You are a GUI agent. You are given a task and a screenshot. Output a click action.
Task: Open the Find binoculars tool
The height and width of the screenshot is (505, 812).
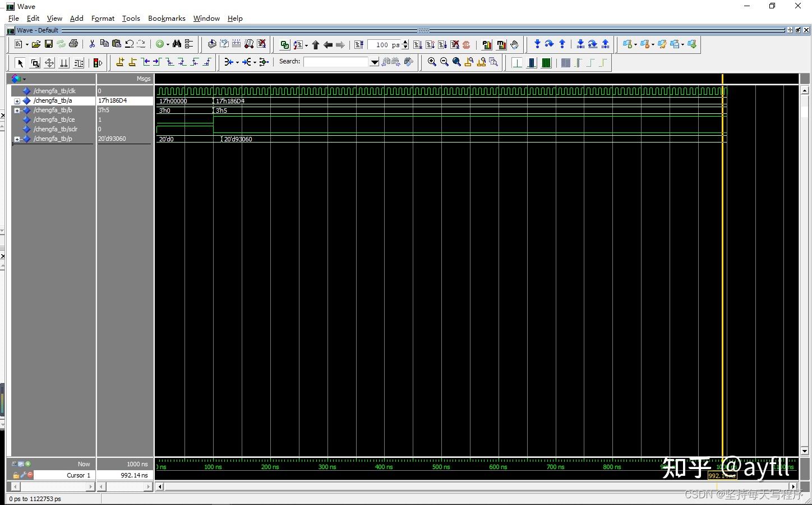[176, 44]
